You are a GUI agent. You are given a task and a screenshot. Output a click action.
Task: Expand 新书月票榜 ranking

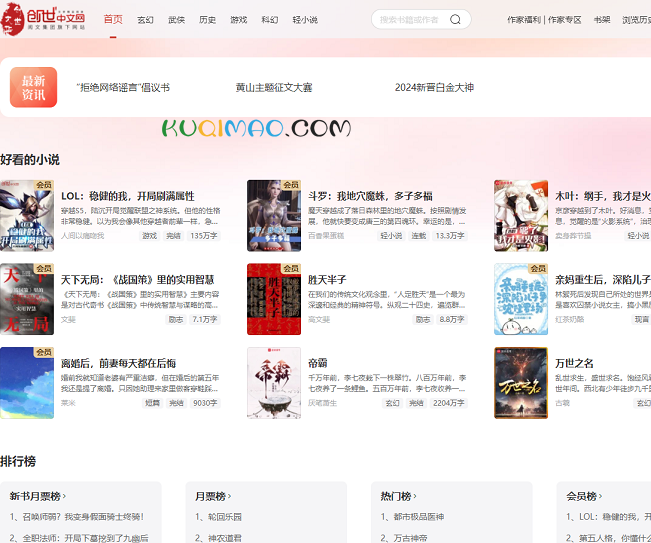point(38,496)
